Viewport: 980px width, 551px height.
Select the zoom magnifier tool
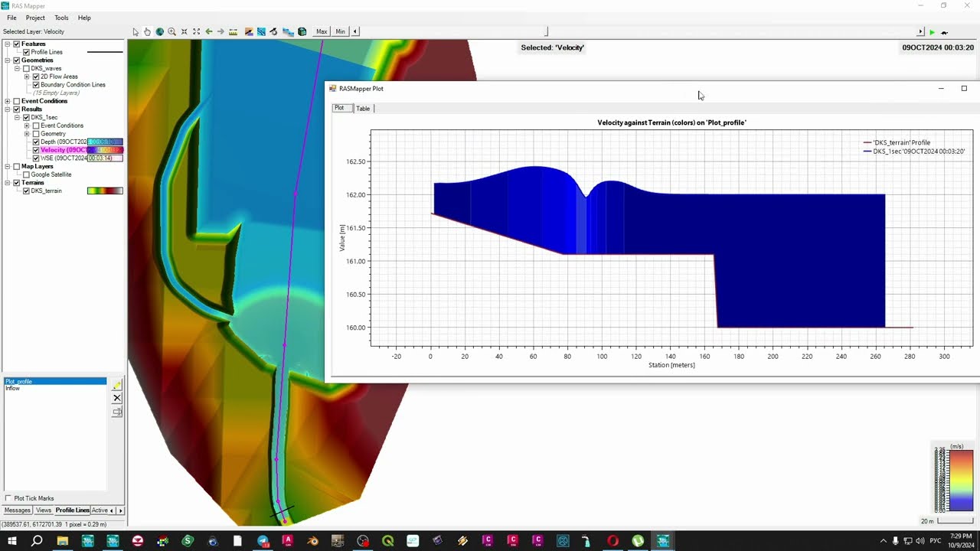171,31
